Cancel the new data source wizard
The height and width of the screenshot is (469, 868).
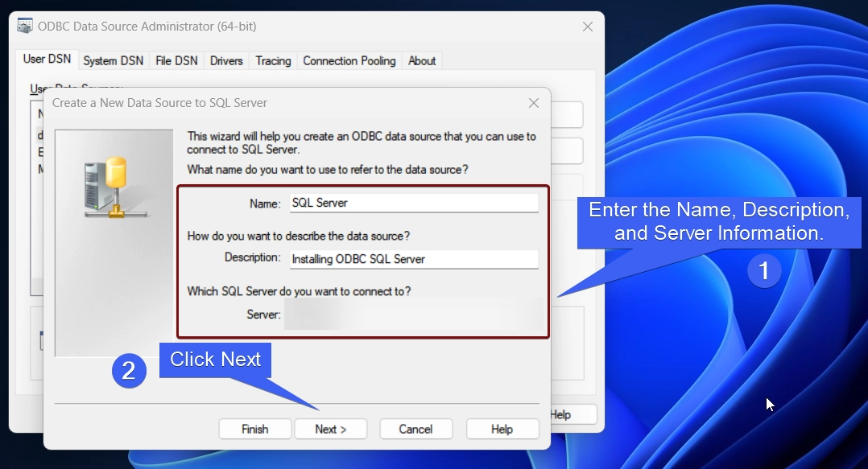[x=415, y=430]
